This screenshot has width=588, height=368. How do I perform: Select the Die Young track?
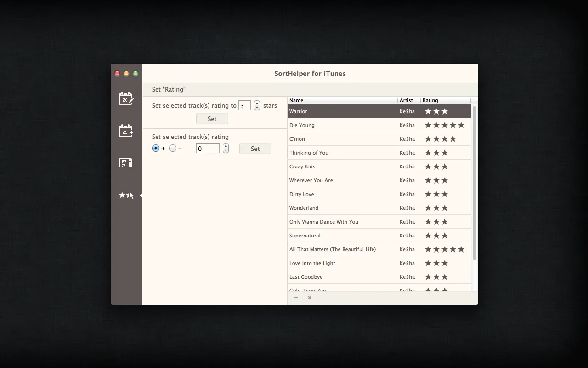pyautogui.click(x=379, y=125)
